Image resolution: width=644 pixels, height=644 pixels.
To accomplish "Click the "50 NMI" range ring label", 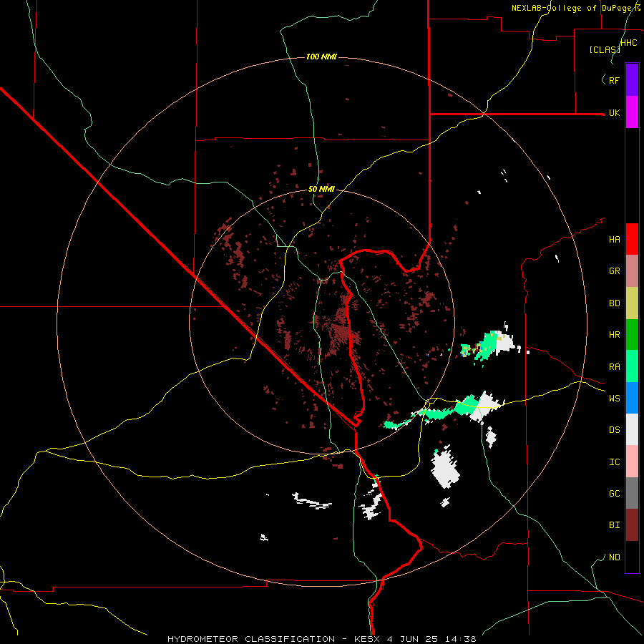I will (x=321, y=189).
